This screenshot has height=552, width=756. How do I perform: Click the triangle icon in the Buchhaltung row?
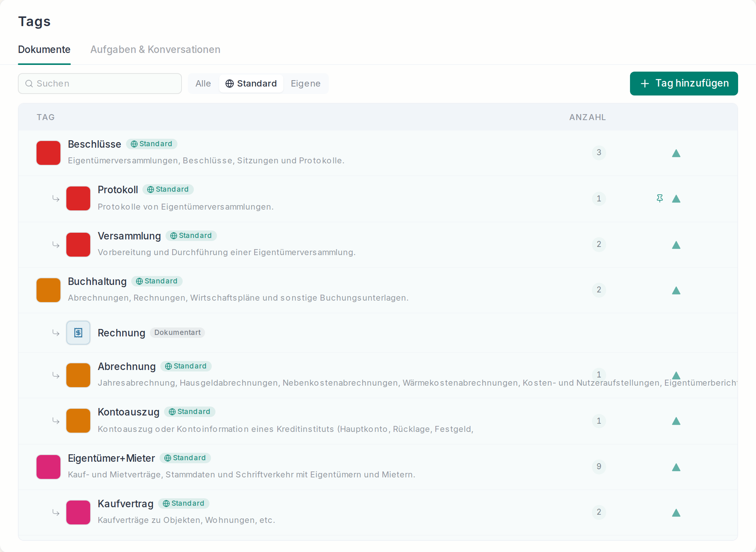click(x=676, y=291)
